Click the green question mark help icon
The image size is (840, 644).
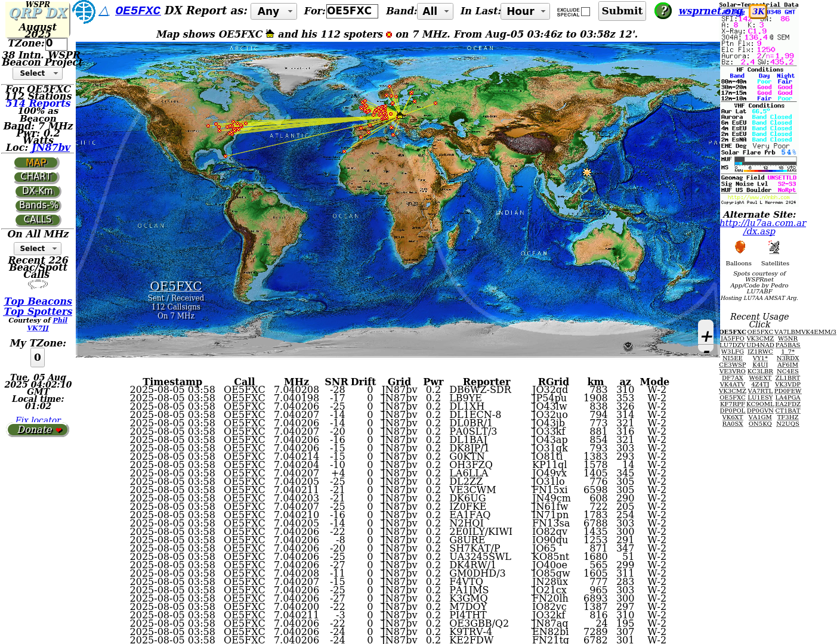click(663, 11)
